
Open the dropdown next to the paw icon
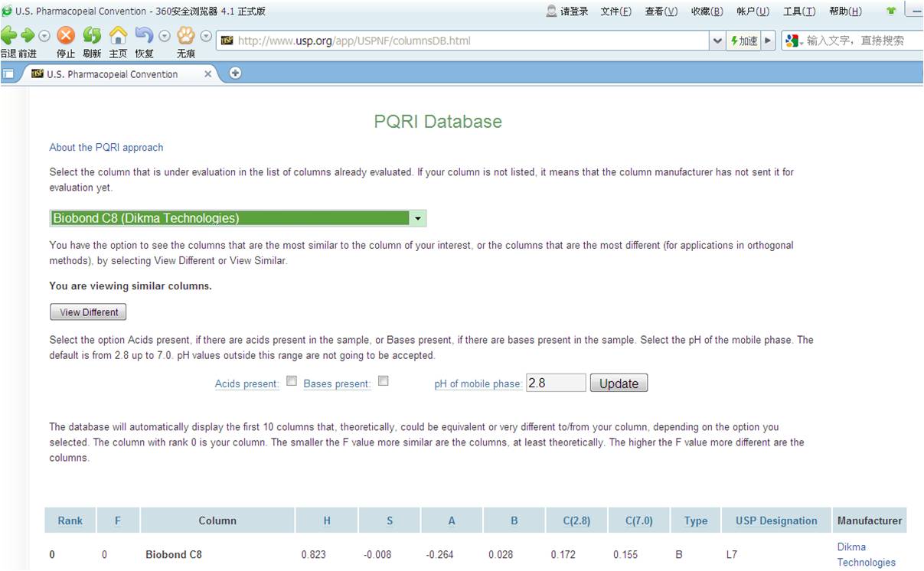point(206,36)
